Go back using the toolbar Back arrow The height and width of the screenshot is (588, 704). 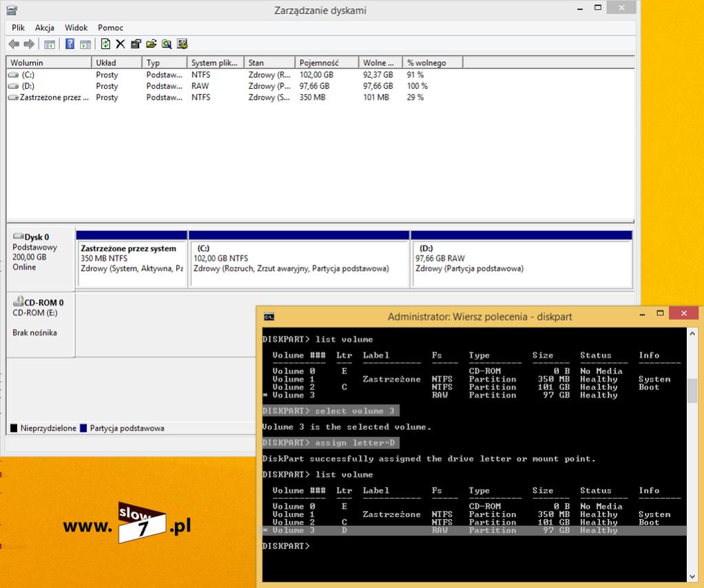[x=14, y=44]
